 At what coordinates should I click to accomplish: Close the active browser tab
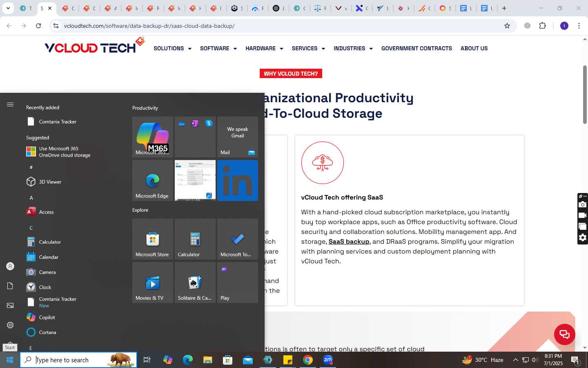(50, 8)
